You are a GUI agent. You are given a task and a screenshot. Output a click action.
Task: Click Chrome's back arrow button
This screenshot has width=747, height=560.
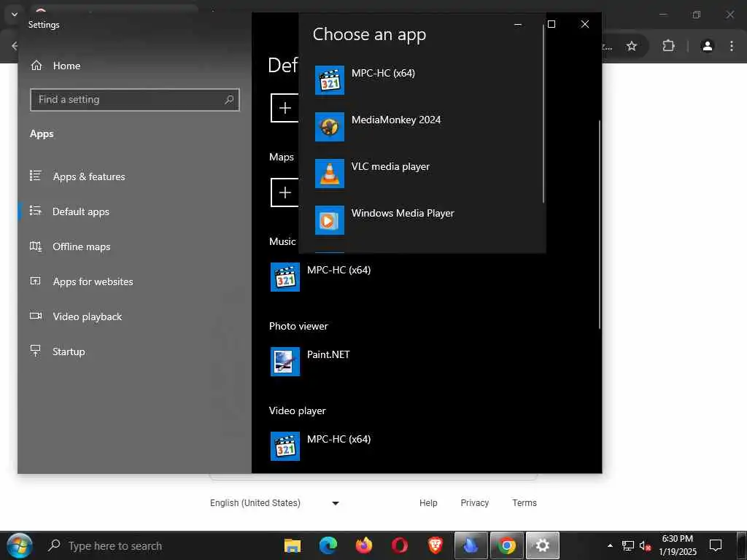pos(15,46)
